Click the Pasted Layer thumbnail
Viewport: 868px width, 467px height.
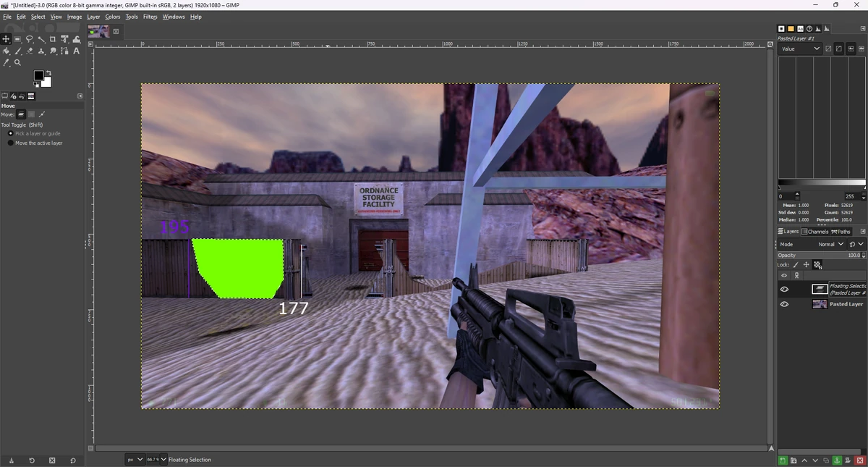pyautogui.click(x=820, y=304)
